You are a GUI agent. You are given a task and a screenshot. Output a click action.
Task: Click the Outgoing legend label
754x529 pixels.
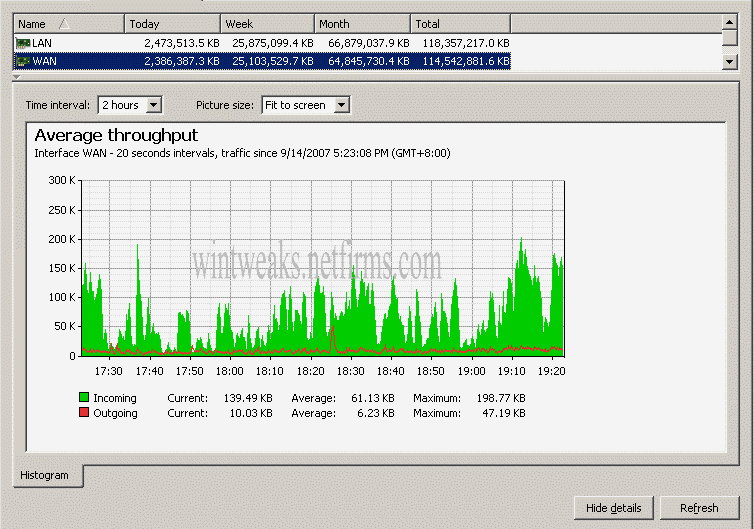point(115,413)
